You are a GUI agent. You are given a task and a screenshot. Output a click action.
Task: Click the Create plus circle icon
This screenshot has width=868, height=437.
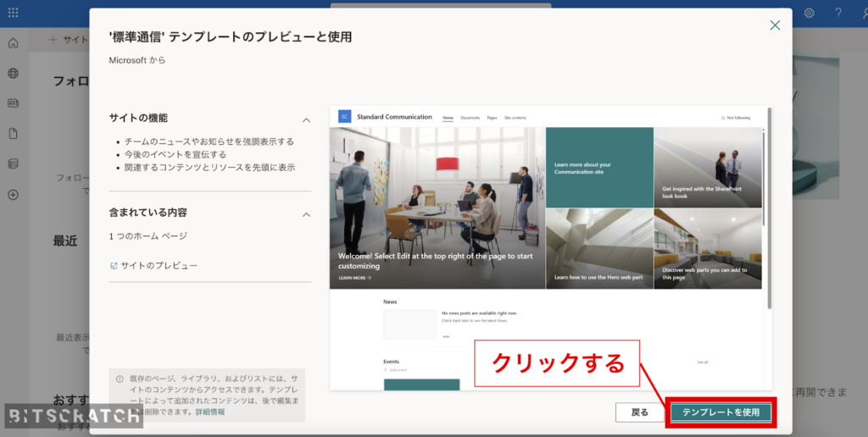pyautogui.click(x=13, y=194)
